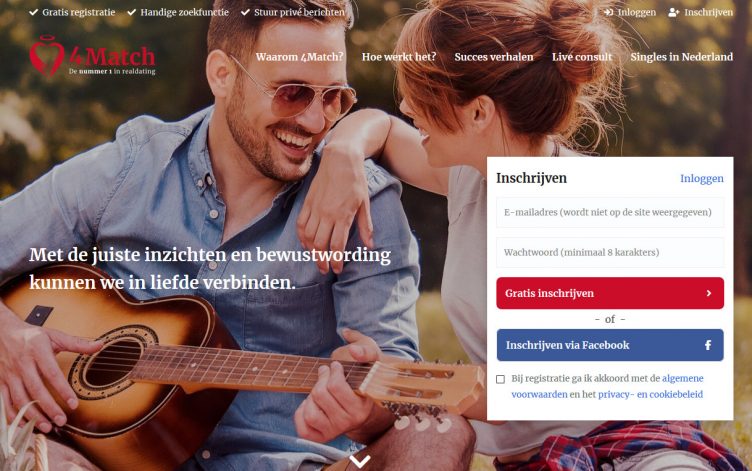This screenshot has height=471, width=752.
Task: Click checkmark icon next to Stuur privé berichten
Action: point(245,12)
